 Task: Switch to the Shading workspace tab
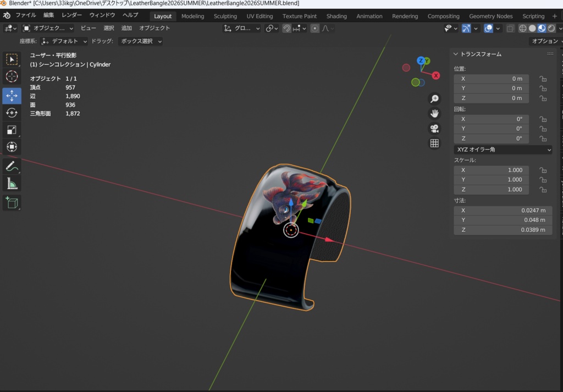click(336, 16)
